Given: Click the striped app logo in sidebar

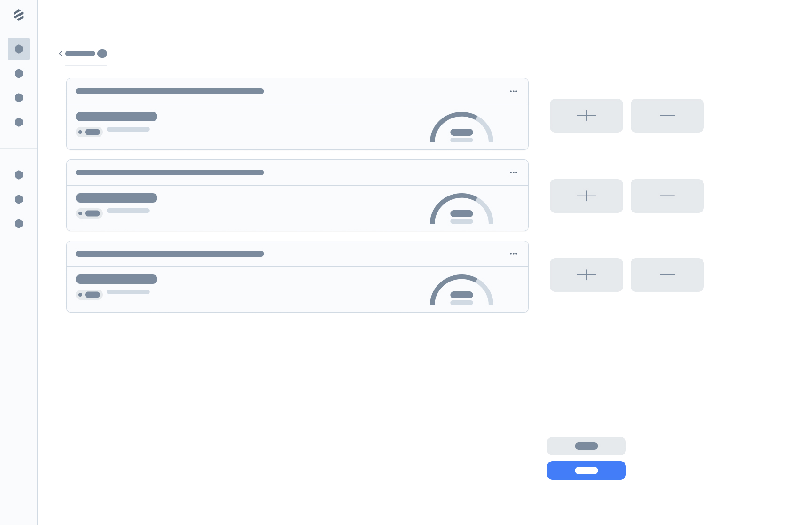Looking at the screenshot, I should click(x=19, y=15).
